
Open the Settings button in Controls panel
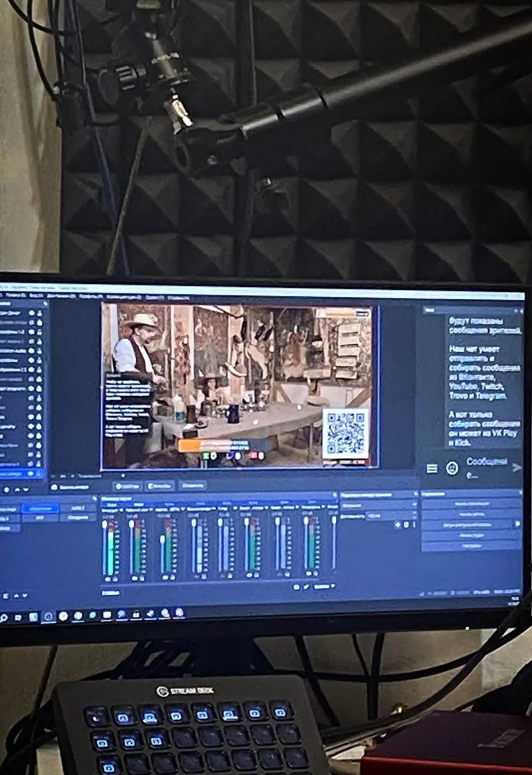click(x=471, y=545)
